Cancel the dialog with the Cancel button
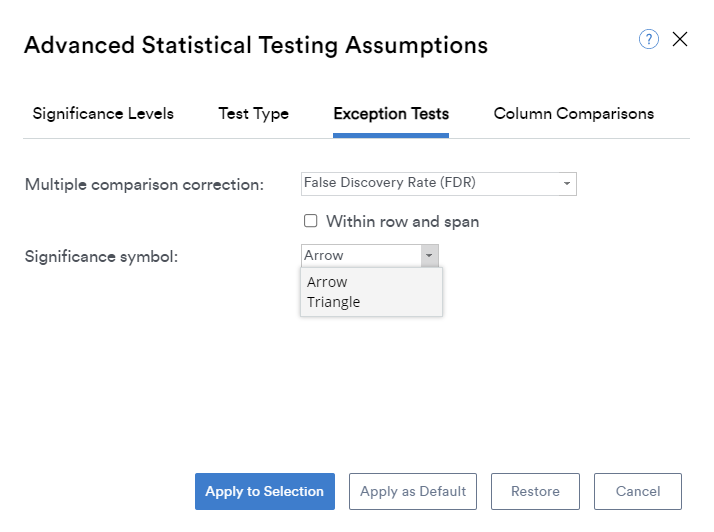The image size is (714, 532). point(638,492)
